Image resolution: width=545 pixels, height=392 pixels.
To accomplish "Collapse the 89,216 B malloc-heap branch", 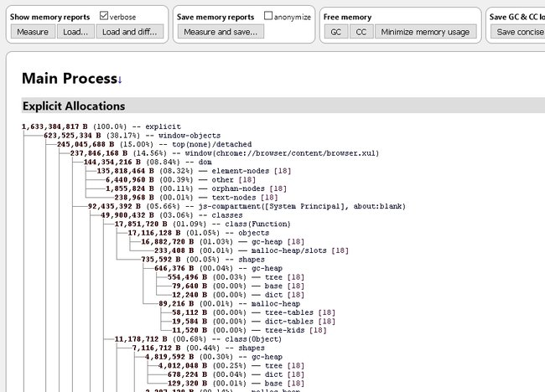I will coord(230,304).
